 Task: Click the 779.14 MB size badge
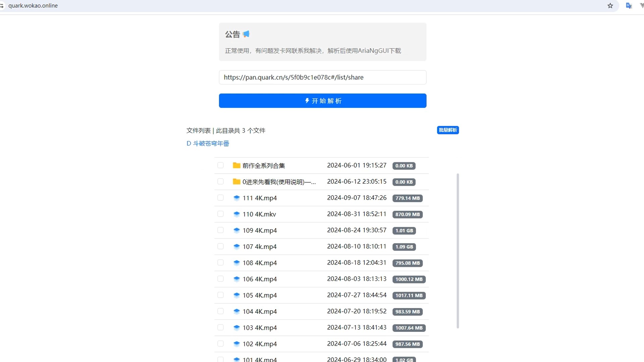pyautogui.click(x=408, y=198)
